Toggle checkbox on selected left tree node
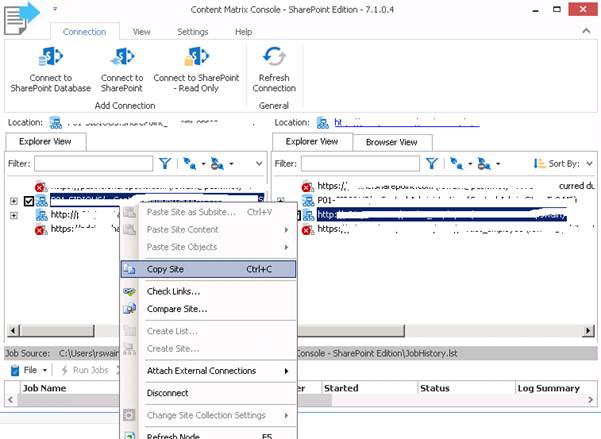This screenshot has height=439, width=601. coord(29,201)
